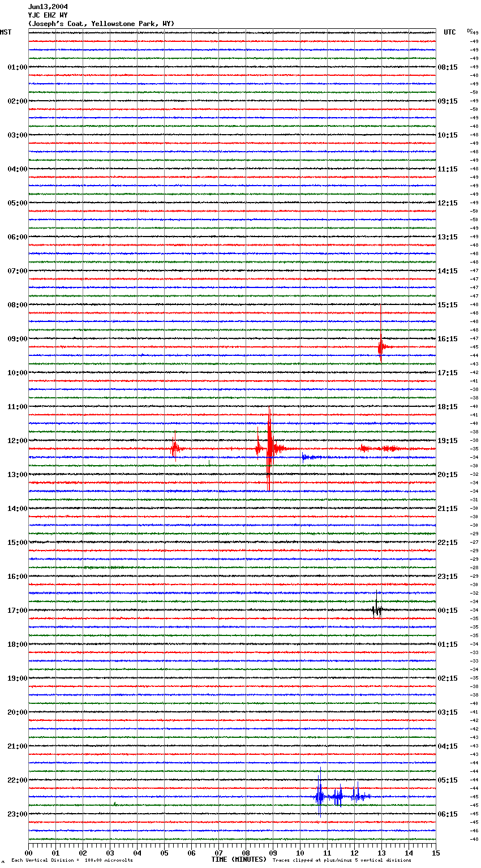Click the 06:00 MST time label
481x868 pixels.
(18, 237)
